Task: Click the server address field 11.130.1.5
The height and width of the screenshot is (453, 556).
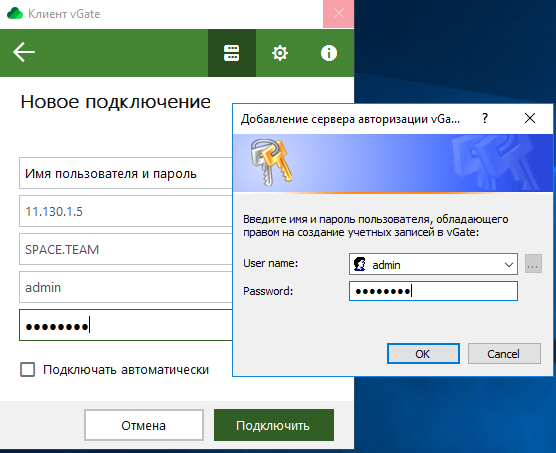Action: [126, 211]
